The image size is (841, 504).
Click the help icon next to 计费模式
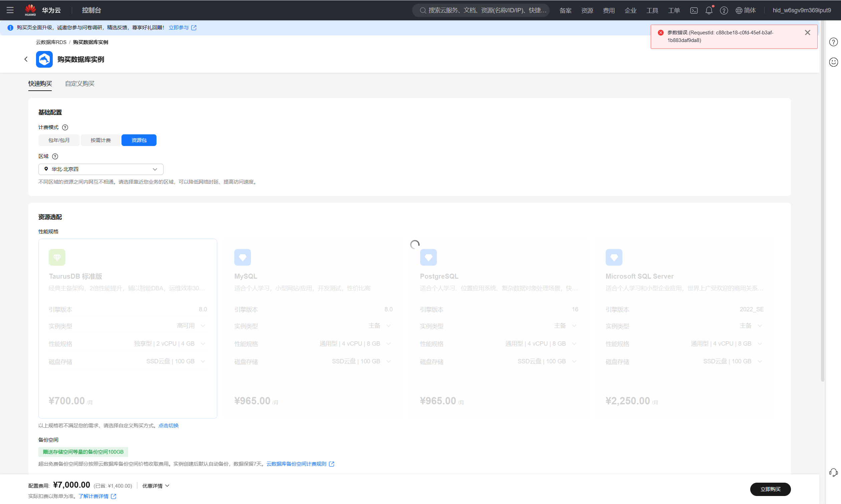tap(65, 127)
